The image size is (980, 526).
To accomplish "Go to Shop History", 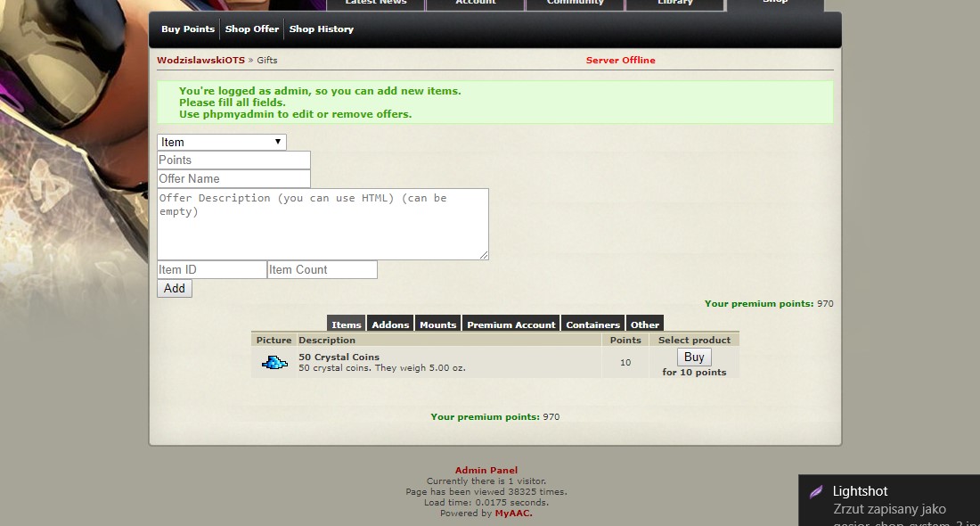I will pos(321,29).
